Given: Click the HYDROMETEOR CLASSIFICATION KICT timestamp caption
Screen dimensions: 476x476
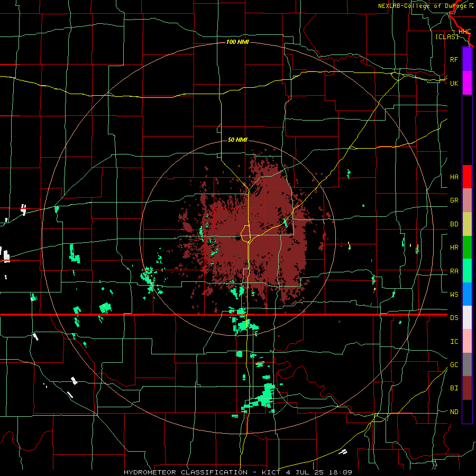Looking at the screenshot, I should tap(238, 472).
